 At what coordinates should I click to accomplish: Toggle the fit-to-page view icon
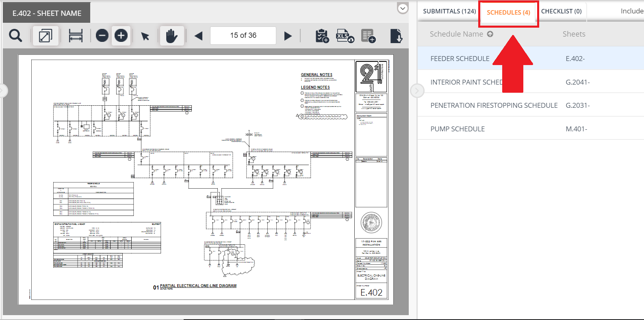click(x=46, y=36)
